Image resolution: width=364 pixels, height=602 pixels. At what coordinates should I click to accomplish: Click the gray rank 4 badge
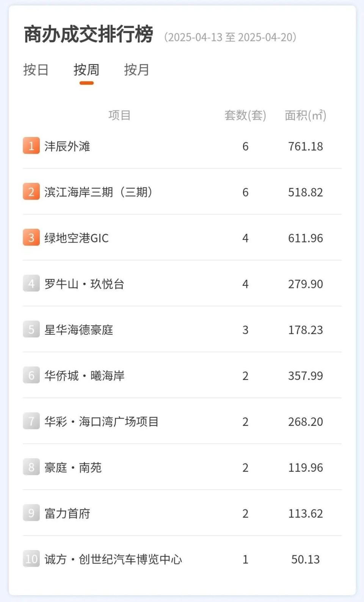coord(31,284)
